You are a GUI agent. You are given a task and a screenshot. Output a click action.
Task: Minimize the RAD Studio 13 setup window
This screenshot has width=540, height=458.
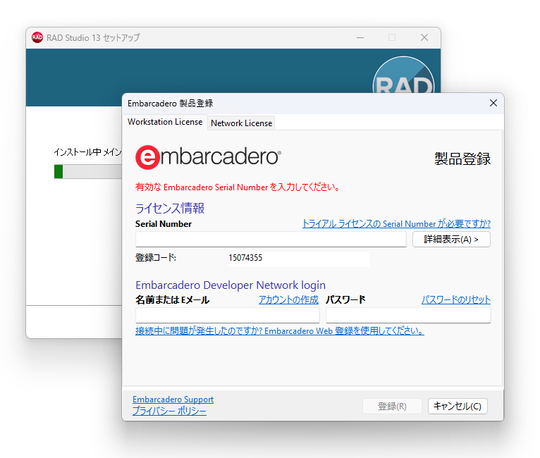coord(360,37)
